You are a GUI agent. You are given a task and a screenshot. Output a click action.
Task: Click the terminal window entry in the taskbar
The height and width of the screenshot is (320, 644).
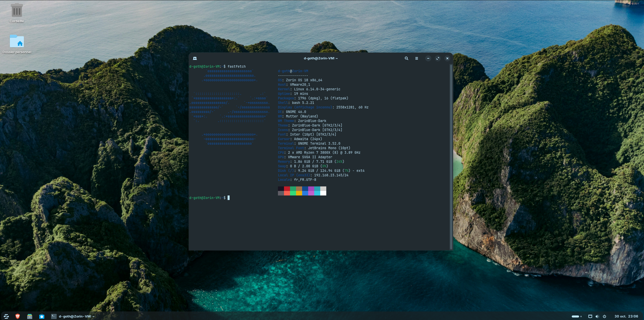click(73, 316)
